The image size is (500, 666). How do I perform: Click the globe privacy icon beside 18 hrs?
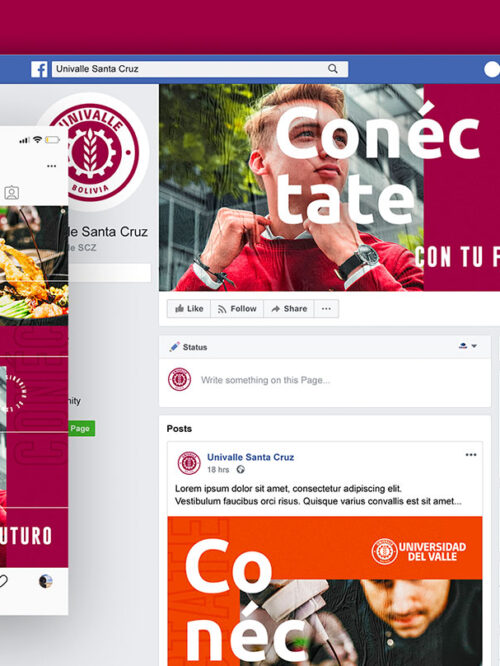pos(240,469)
